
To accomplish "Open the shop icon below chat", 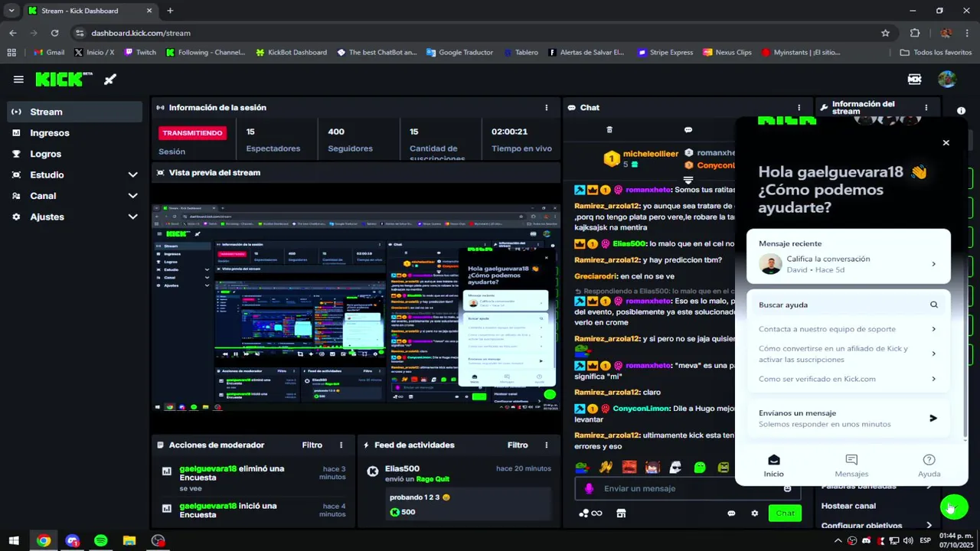I will click(x=621, y=514).
